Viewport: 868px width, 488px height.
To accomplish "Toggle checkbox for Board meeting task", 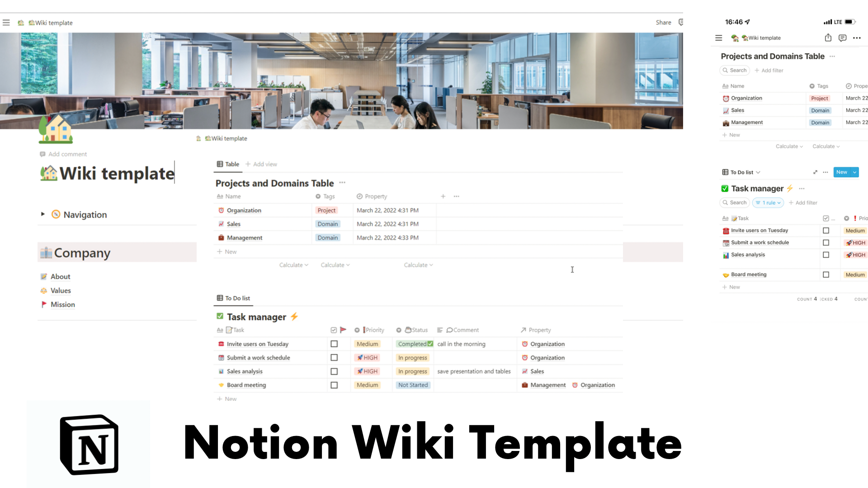I will (334, 385).
